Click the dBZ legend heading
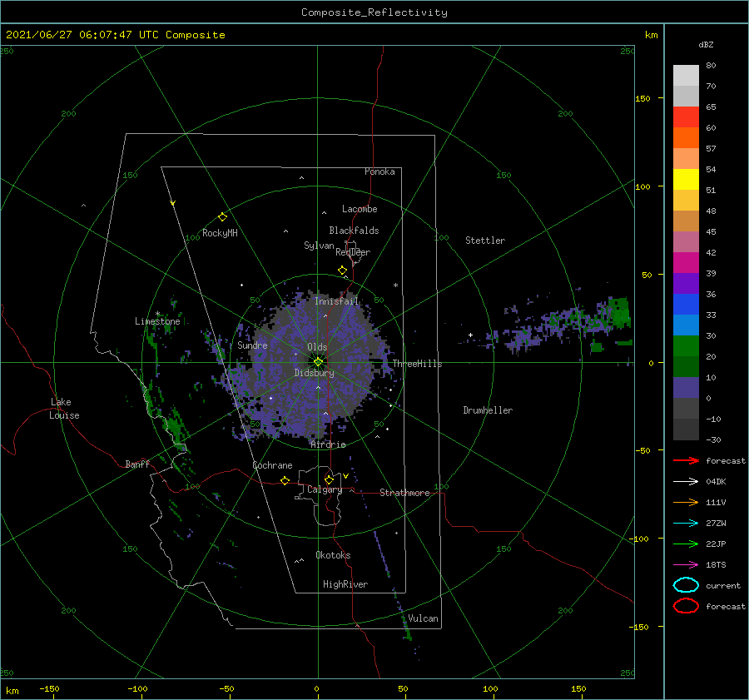This screenshot has width=749, height=700. click(x=706, y=44)
